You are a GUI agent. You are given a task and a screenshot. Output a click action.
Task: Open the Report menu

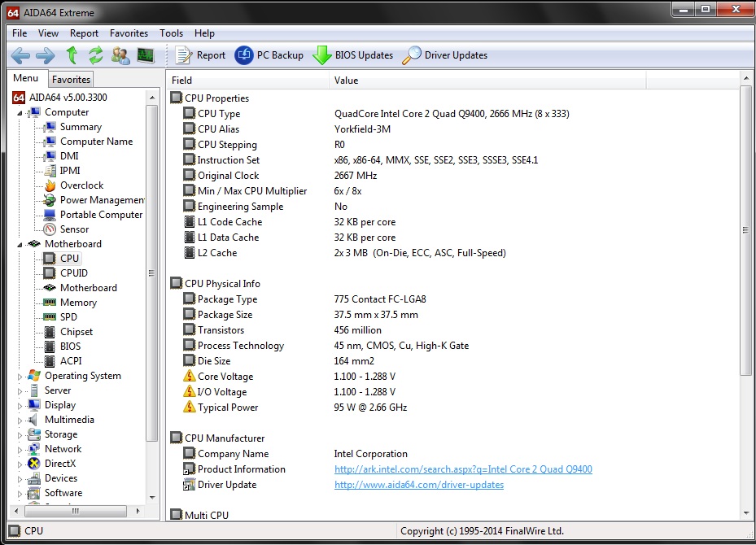[84, 33]
